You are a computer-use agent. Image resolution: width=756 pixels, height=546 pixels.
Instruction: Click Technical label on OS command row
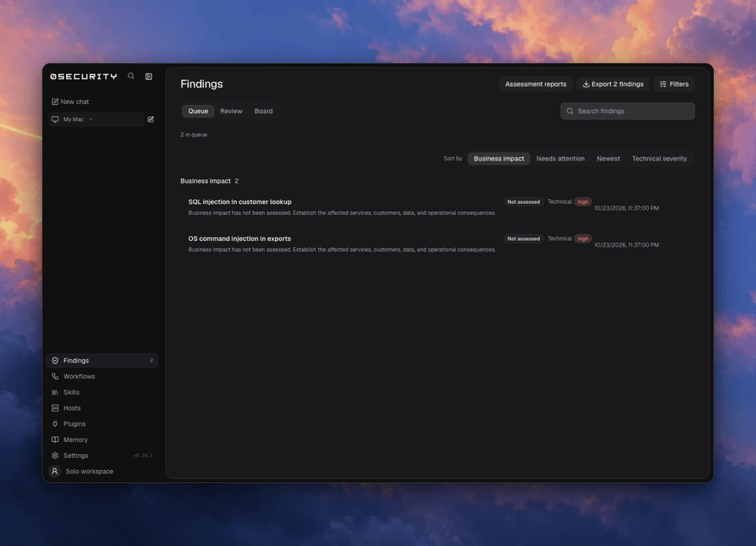coord(559,238)
